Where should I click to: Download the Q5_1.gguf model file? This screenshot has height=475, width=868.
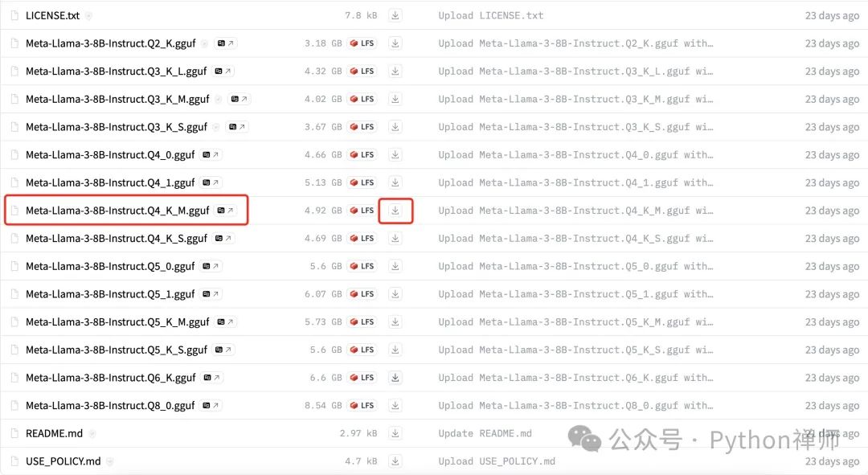tap(395, 294)
